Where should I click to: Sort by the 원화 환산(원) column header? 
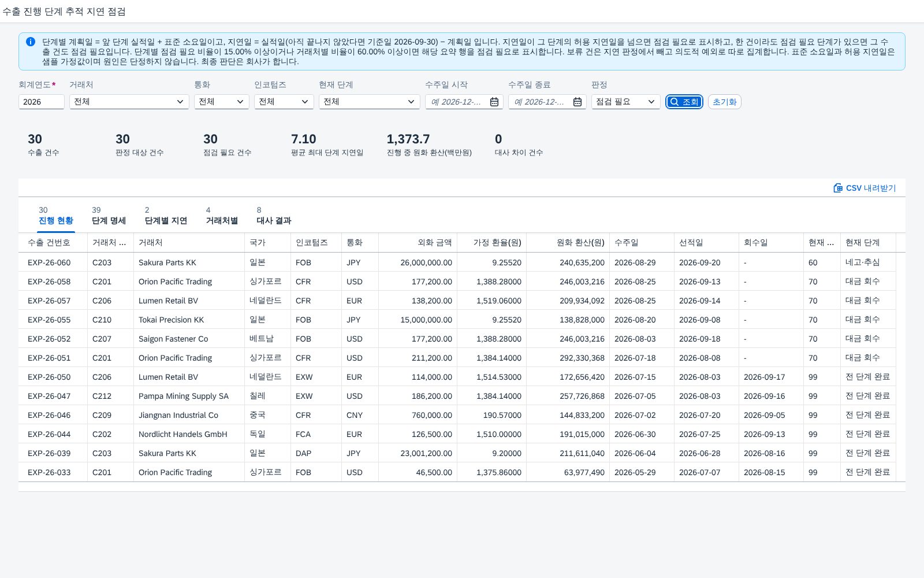568,242
